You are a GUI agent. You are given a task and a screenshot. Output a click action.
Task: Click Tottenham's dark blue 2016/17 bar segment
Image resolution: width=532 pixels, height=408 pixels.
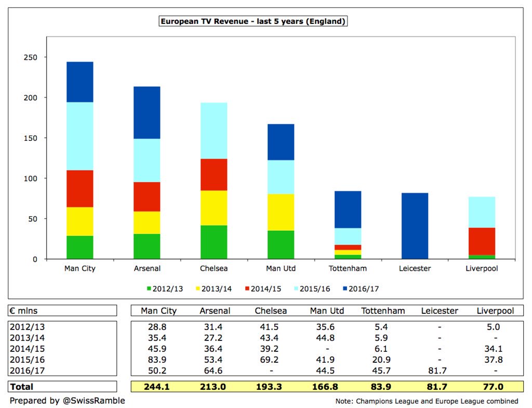coord(348,209)
